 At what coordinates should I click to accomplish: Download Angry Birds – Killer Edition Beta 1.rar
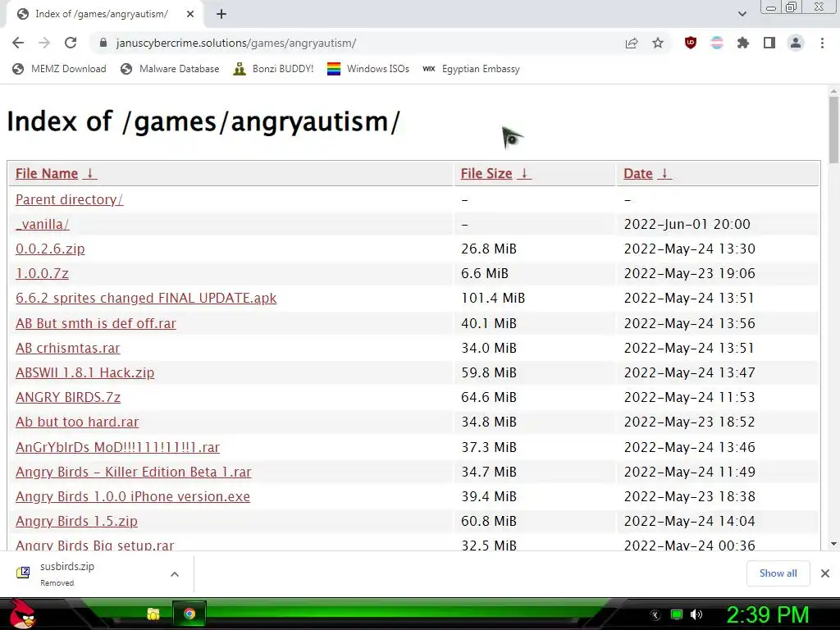pos(134,472)
